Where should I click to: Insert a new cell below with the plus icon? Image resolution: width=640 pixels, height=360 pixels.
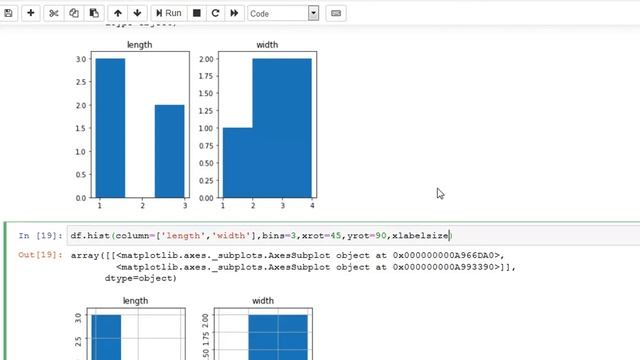tap(31, 13)
